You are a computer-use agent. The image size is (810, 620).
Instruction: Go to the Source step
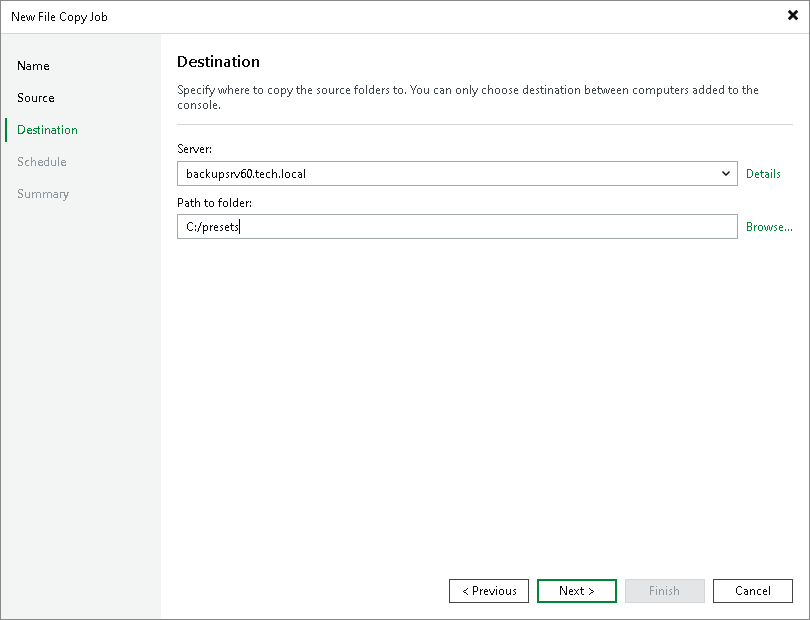pos(36,98)
